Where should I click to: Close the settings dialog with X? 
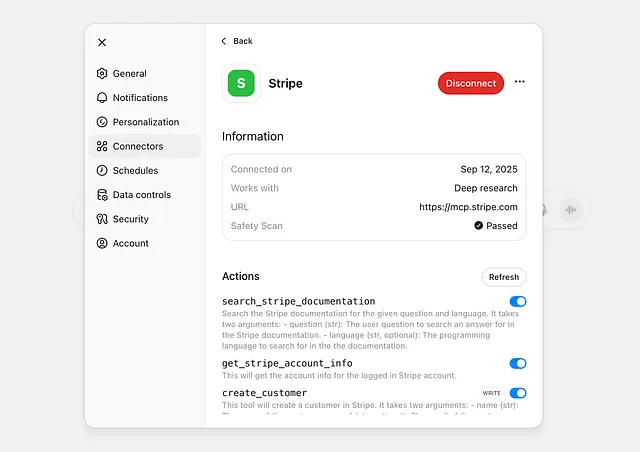[102, 42]
